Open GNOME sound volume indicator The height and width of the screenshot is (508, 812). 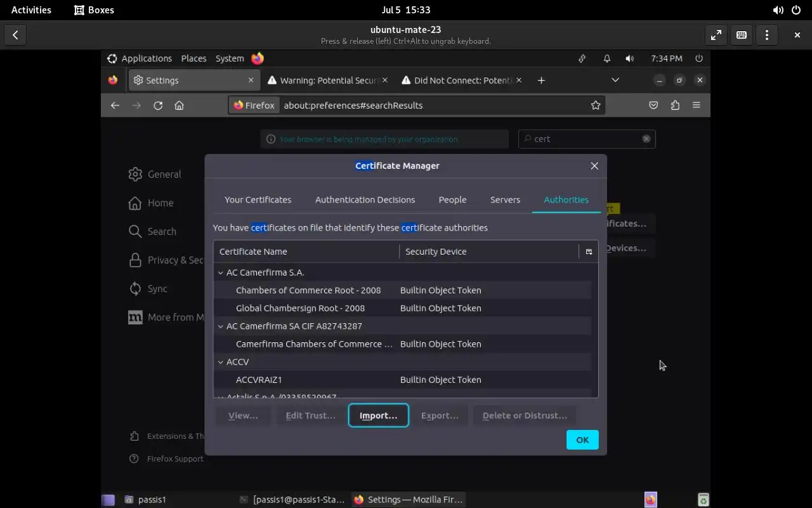778,10
